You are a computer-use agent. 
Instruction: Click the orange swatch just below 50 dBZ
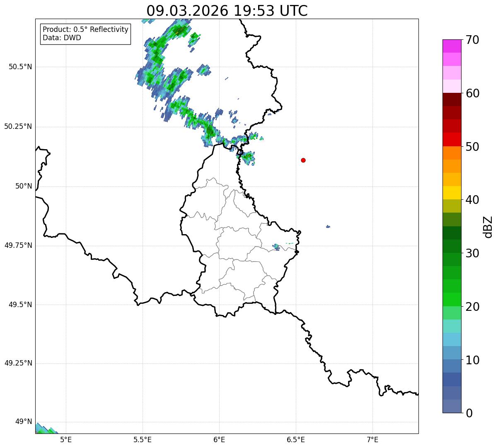point(452,153)
